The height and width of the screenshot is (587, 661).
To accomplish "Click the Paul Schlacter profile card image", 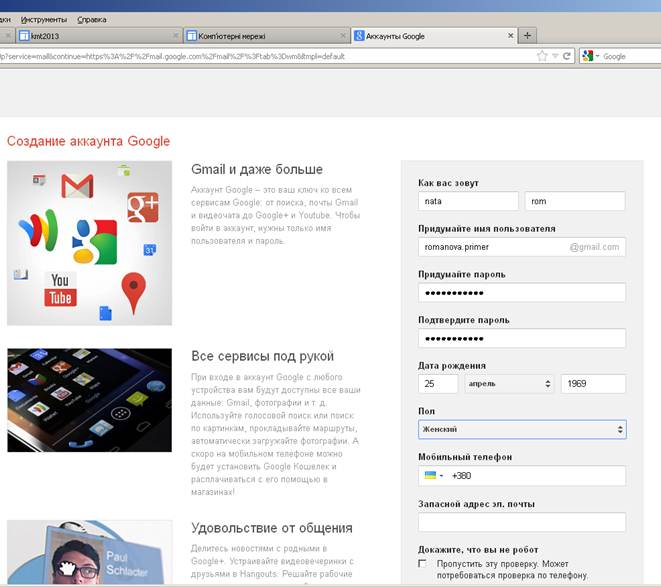I will (x=89, y=552).
